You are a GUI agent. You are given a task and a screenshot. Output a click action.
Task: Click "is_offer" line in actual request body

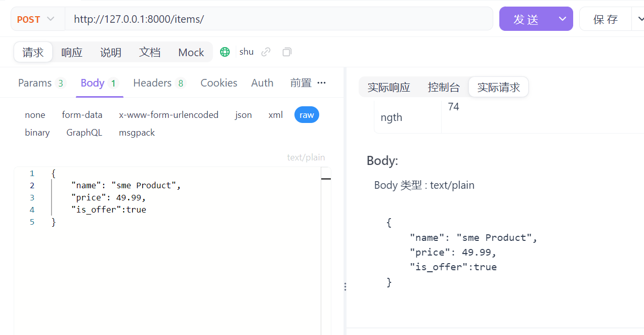[x=453, y=267]
